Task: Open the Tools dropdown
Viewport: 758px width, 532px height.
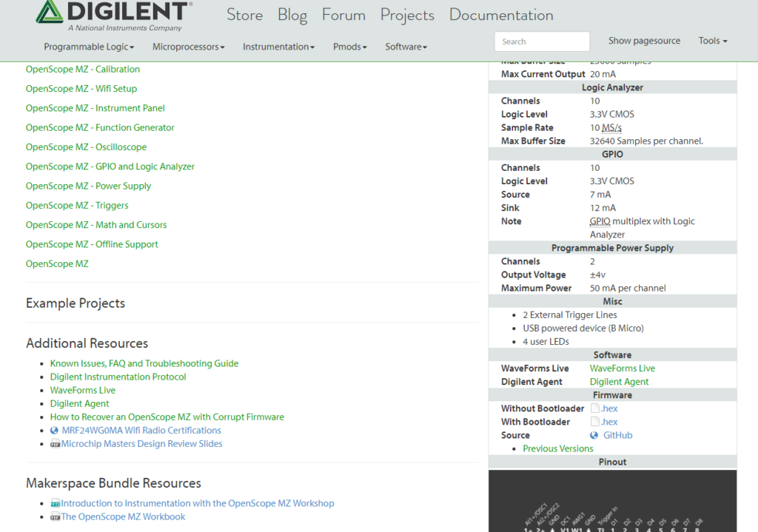Action: 711,40
